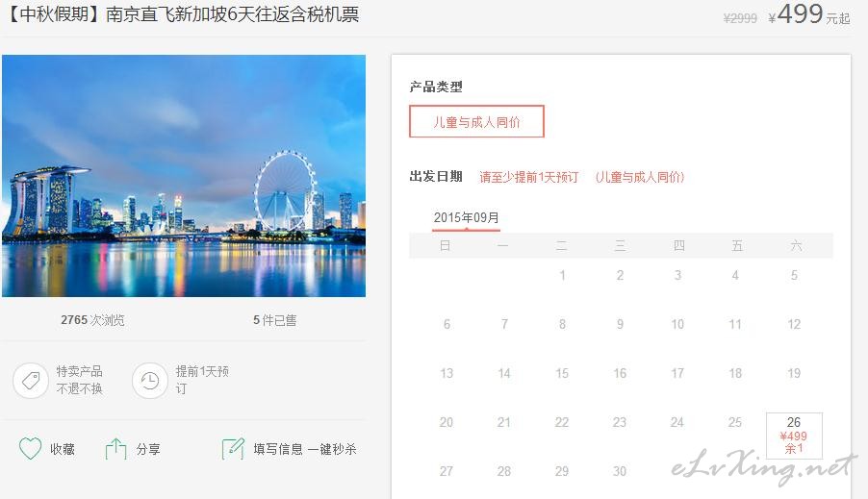The height and width of the screenshot is (499, 868).
Task: Pick September 26 with ¥499 price
Action: point(794,436)
